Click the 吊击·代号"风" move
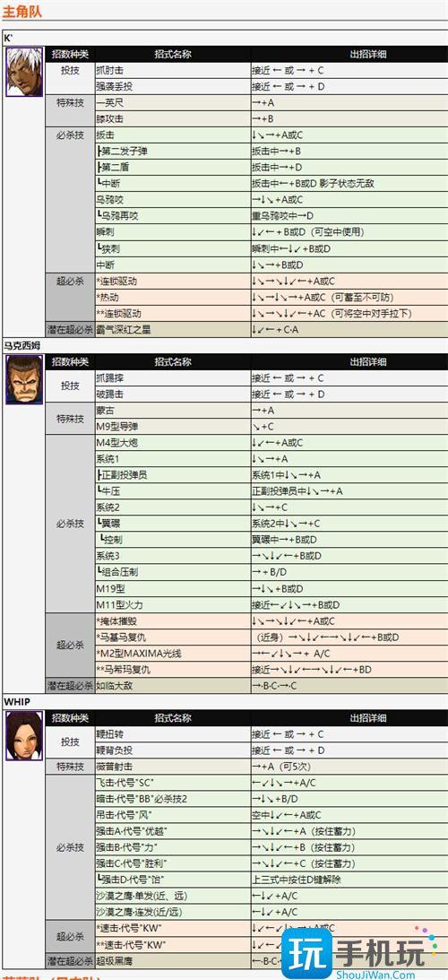 click(x=124, y=815)
